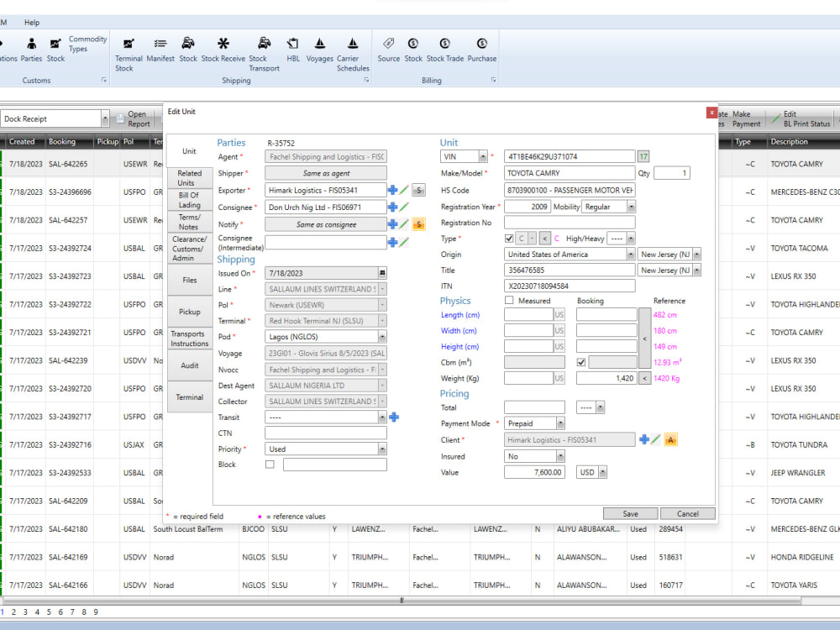Click orange S button beside Notify
The image size is (840, 630).
coord(419,224)
